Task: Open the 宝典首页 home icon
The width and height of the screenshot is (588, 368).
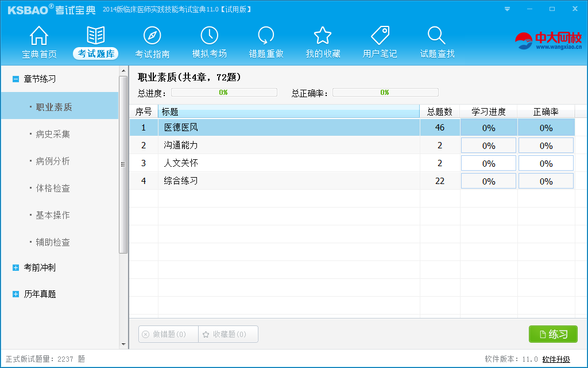Action: click(38, 40)
